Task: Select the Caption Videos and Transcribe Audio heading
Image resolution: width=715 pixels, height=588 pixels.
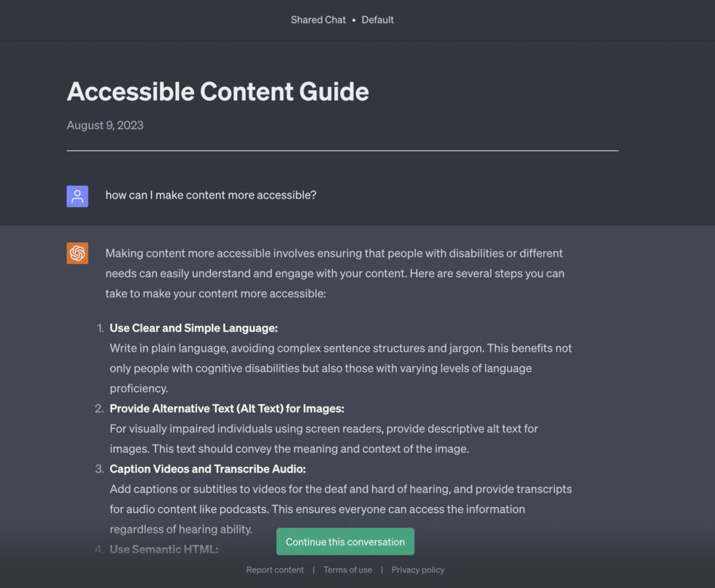Action: point(206,469)
